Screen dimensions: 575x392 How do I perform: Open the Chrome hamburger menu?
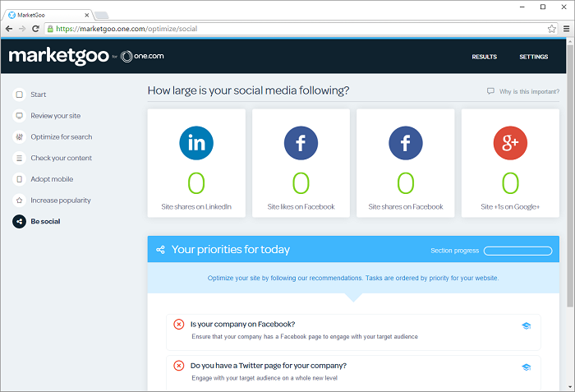point(567,29)
